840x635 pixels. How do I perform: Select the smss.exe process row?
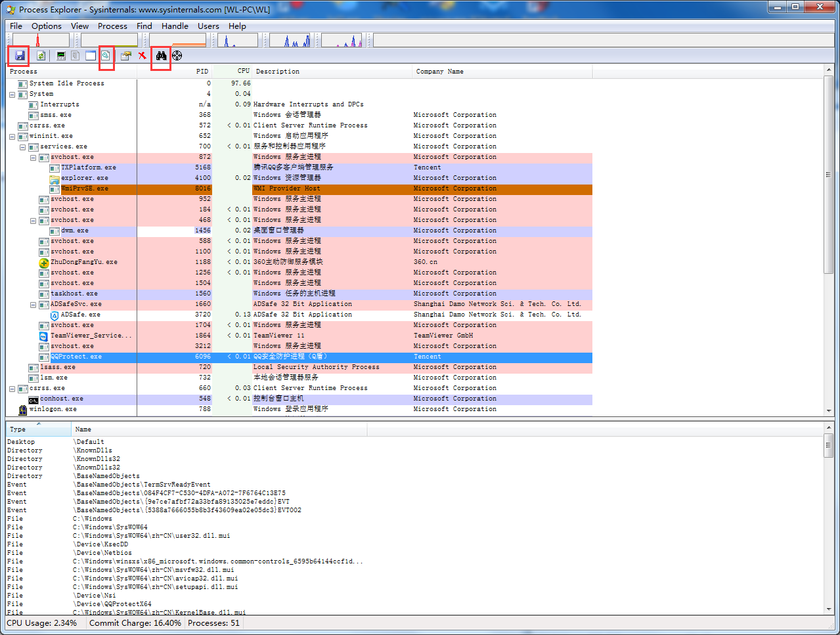(x=299, y=115)
